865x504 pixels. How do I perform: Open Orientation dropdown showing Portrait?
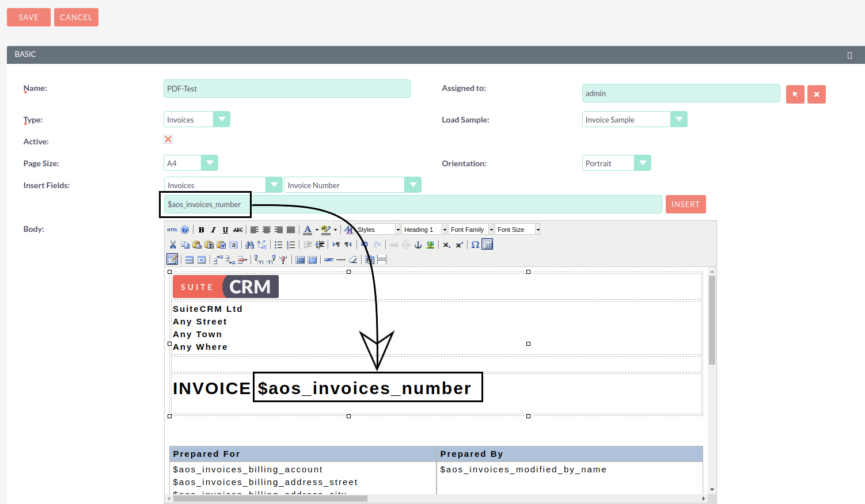click(x=616, y=163)
